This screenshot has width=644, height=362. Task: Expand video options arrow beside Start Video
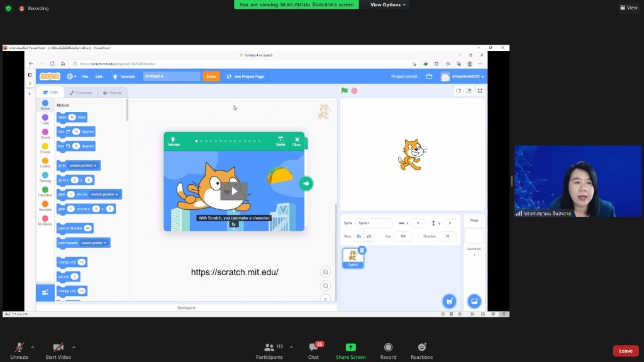(x=74, y=347)
